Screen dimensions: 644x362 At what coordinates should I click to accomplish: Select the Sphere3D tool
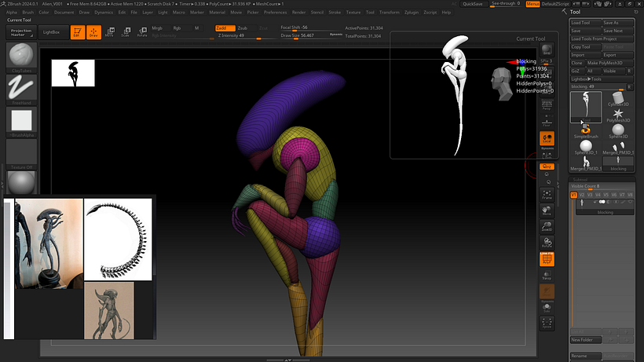click(618, 132)
